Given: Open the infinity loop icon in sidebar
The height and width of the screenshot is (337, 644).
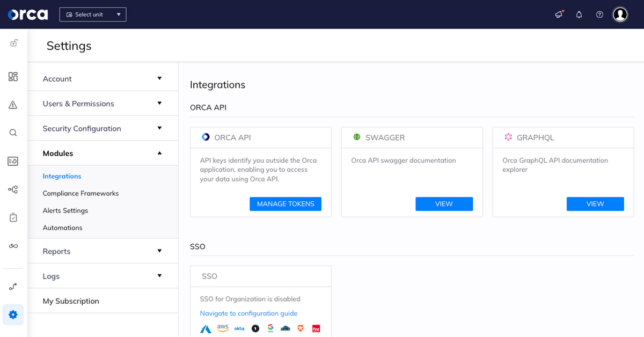Looking at the screenshot, I should coord(13,246).
